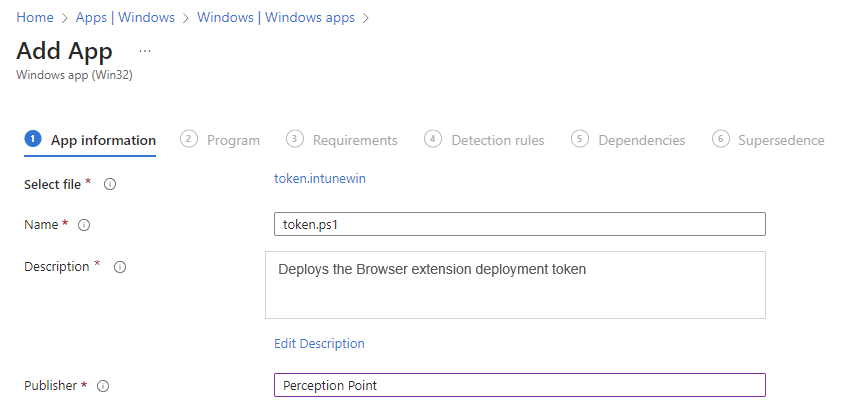The image size is (842, 413).
Task: Click the Name field containing token.ps1
Action: click(x=519, y=224)
